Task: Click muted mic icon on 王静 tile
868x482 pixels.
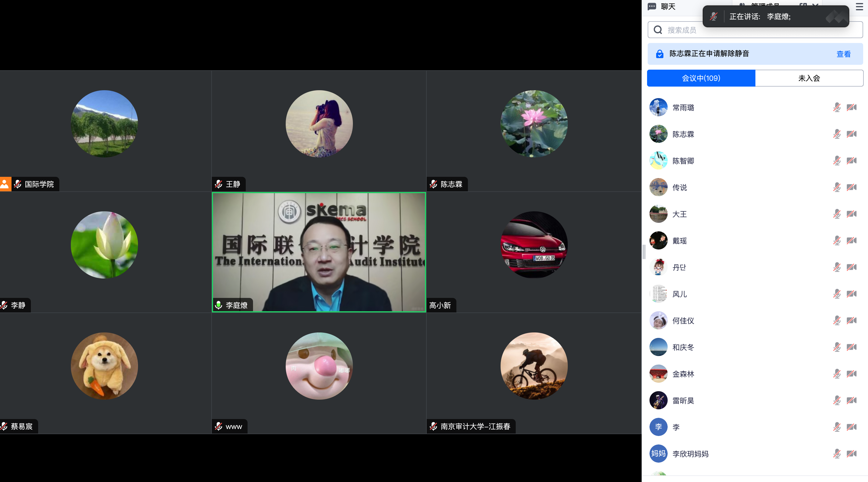Action: coord(219,184)
